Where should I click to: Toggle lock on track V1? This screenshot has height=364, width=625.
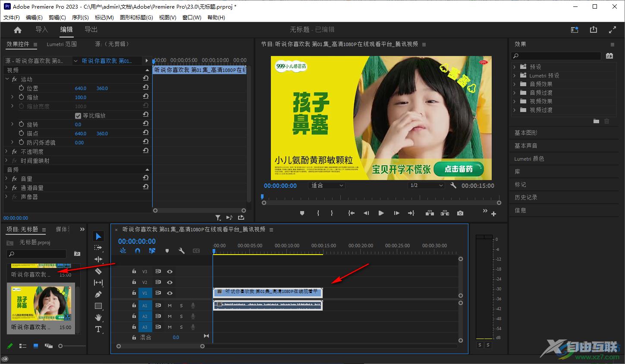[134, 293]
